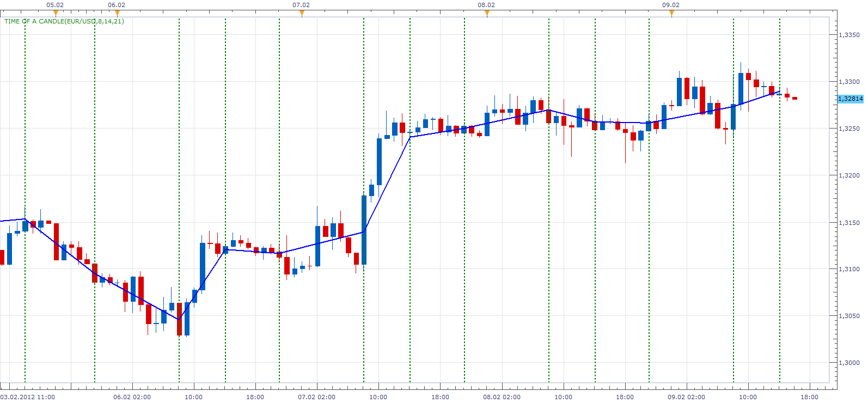Click the 07.02 02:00 time axis label

[x=317, y=397]
